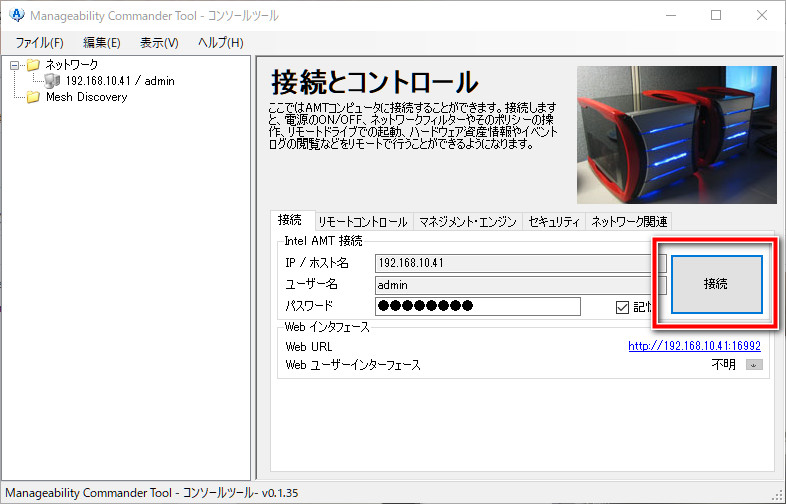Image resolution: width=786 pixels, height=504 pixels.
Task: Open the ネットワーク関連 tab
Action: pos(629,222)
